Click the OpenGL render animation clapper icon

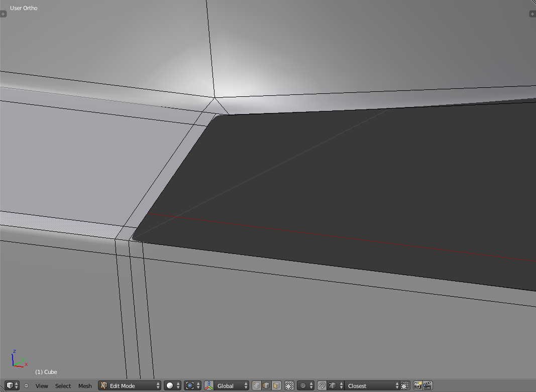click(427, 385)
